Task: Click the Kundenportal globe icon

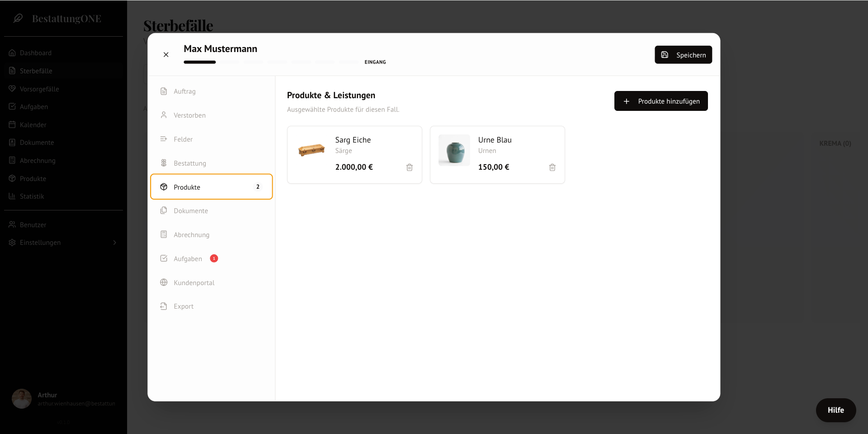Action: (164, 282)
